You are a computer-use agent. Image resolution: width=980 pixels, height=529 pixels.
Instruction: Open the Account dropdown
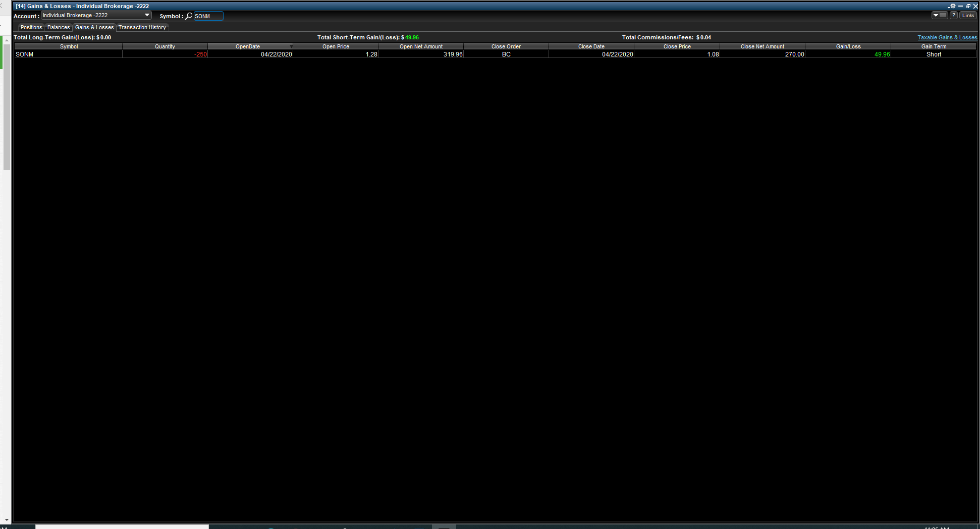[x=96, y=16]
